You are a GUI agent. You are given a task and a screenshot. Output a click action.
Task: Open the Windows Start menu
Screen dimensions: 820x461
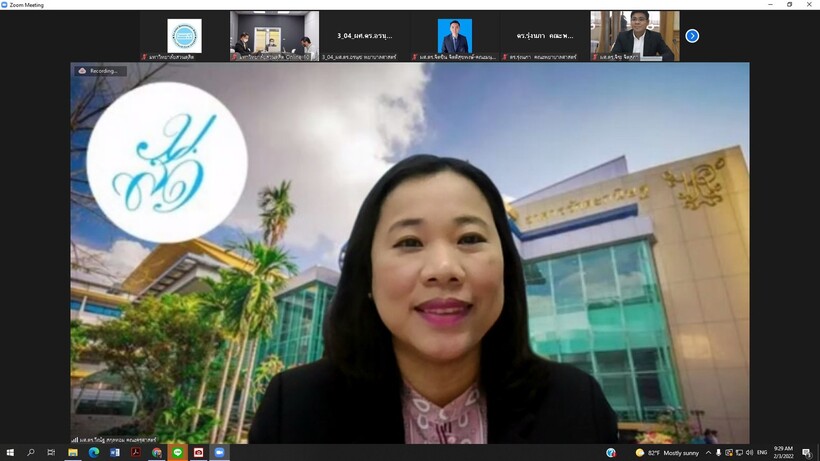coord(10,453)
